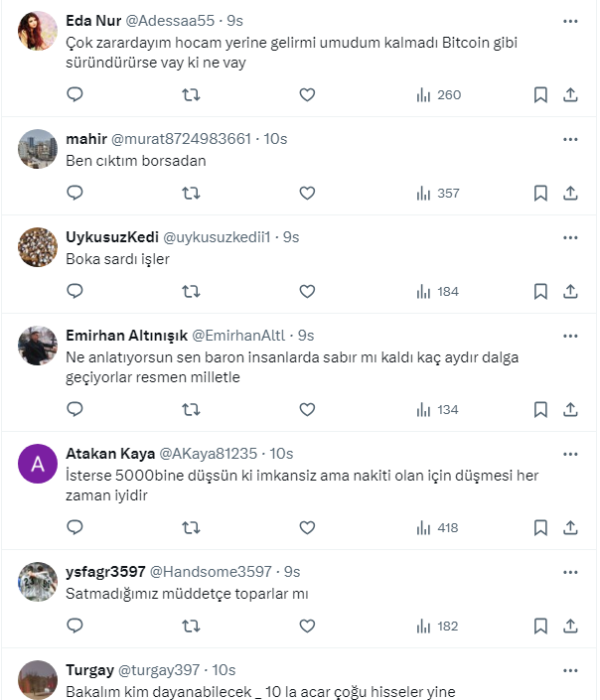Share UykusuzKedi's tweet
The width and height of the screenshot is (600, 700).
[x=571, y=291]
